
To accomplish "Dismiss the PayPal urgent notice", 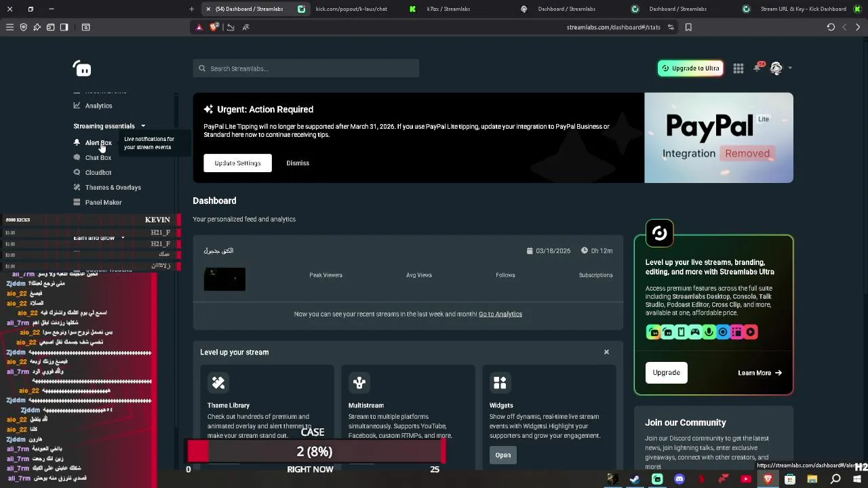I will click(298, 163).
